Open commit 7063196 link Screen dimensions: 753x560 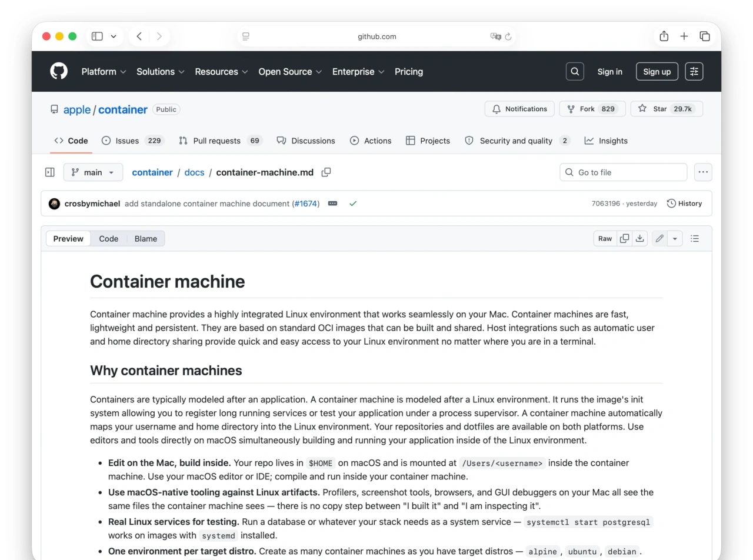click(x=606, y=204)
